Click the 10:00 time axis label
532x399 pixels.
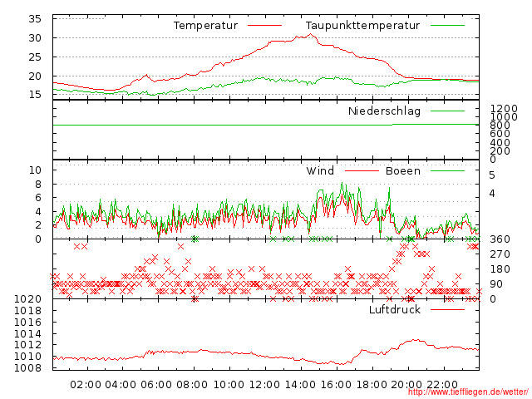[x=229, y=385]
